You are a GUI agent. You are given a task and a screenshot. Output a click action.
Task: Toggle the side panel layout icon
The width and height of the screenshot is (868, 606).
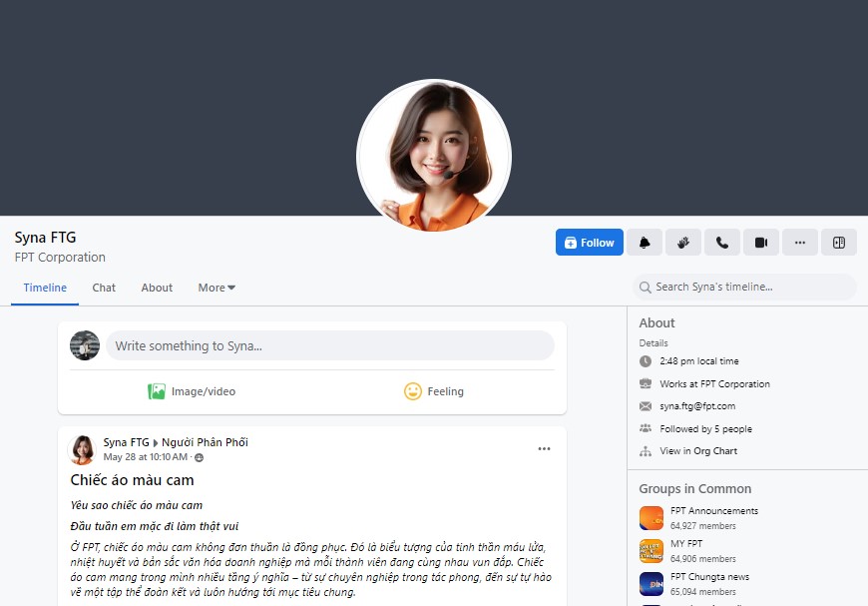click(839, 243)
